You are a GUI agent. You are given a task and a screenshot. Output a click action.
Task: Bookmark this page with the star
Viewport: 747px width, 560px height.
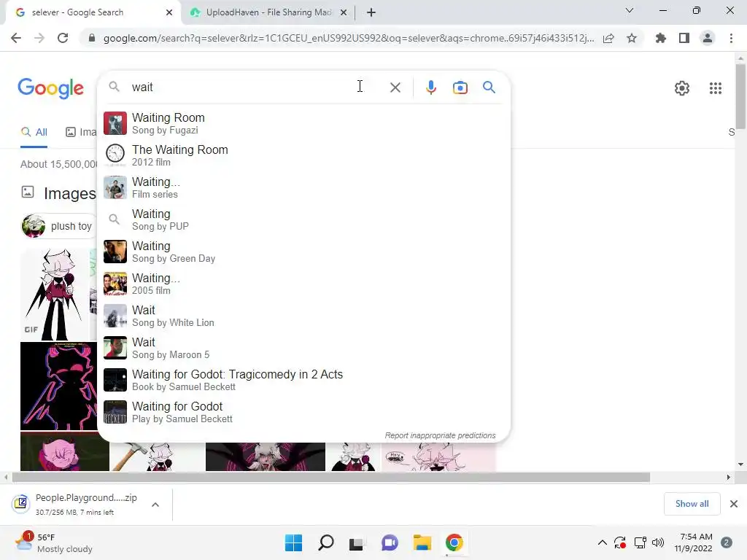point(632,38)
